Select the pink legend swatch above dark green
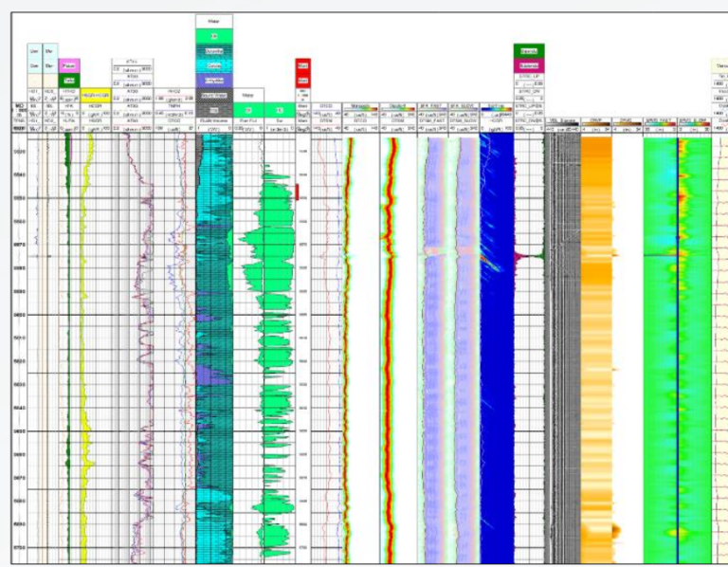The height and width of the screenshot is (567, 728). [68, 65]
